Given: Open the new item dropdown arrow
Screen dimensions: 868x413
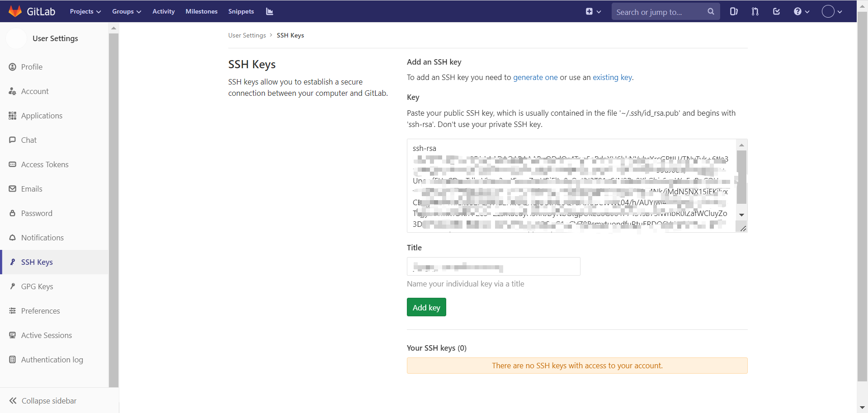Looking at the screenshot, I should coord(599,12).
